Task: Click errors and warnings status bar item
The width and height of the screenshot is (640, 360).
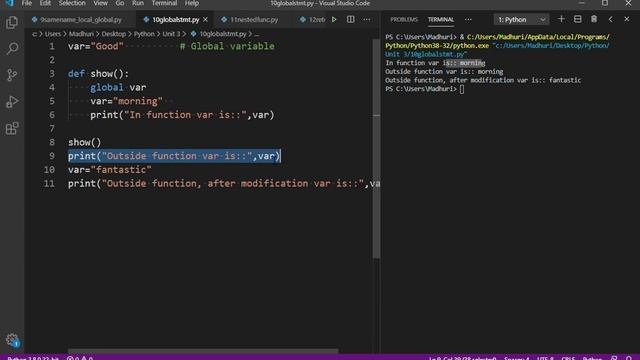Action: click(80, 358)
